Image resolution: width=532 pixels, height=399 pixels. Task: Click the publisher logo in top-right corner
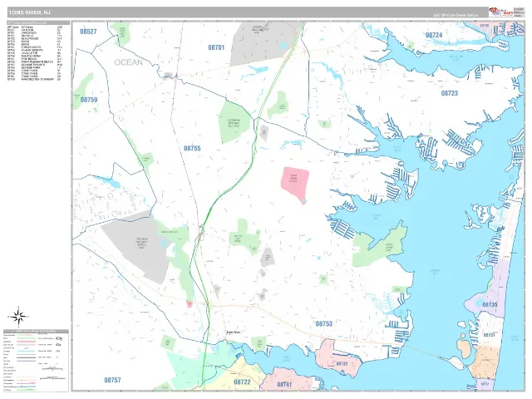tap(500, 12)
